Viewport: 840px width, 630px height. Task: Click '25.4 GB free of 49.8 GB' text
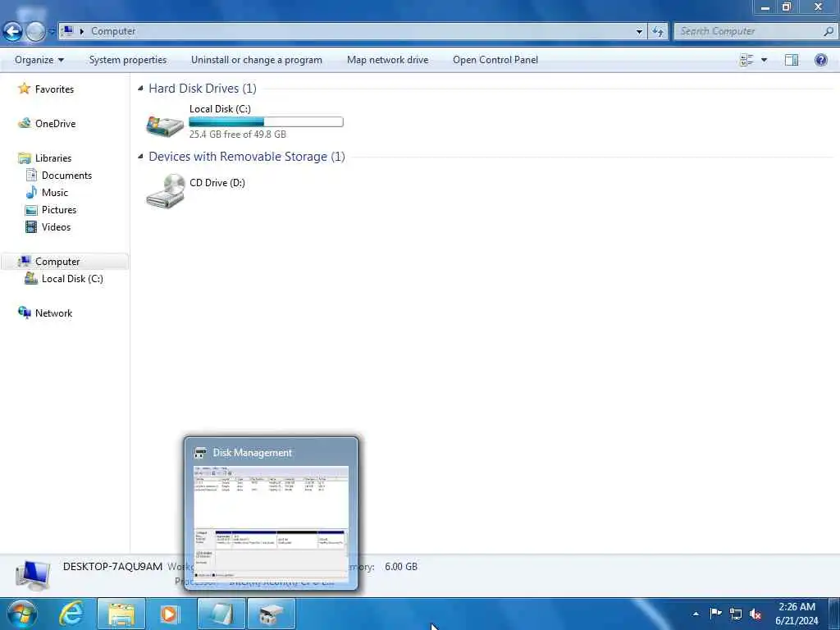237,135
